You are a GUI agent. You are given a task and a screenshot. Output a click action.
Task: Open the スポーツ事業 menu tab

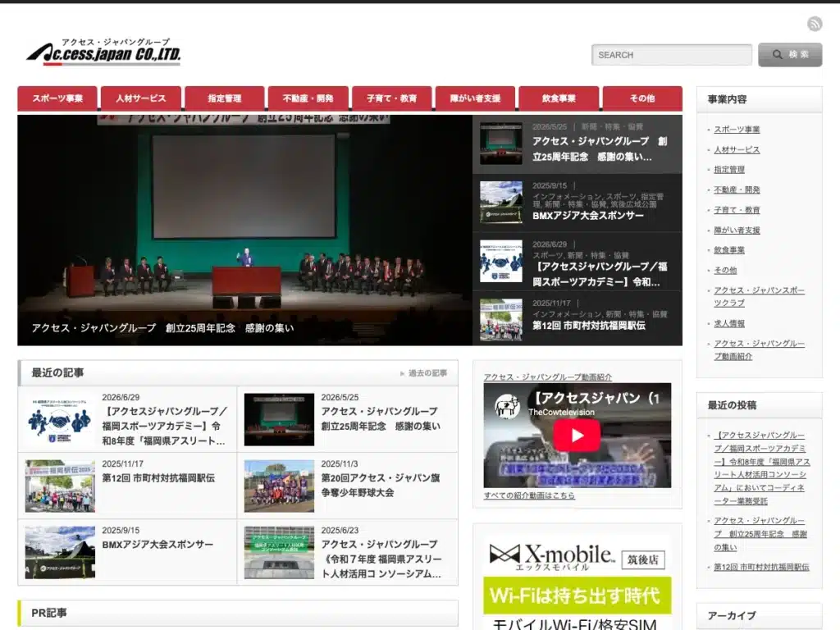click(x=57, y=98)
